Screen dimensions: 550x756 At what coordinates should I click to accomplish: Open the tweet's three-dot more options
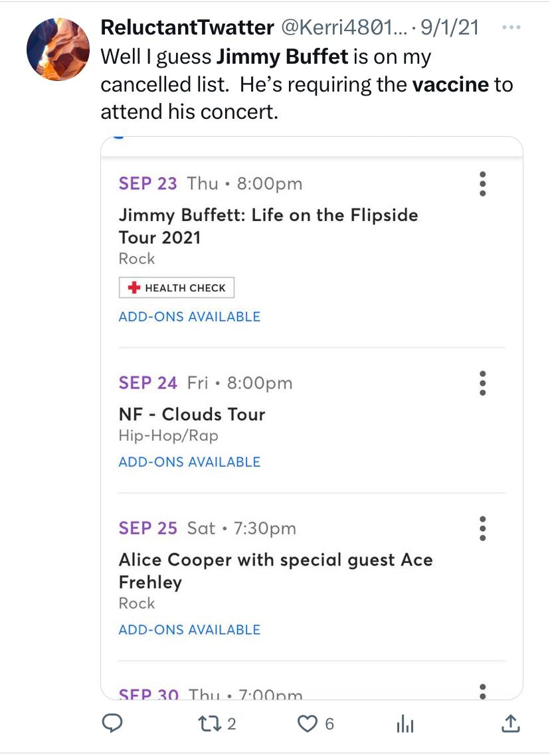coord(511,27)
